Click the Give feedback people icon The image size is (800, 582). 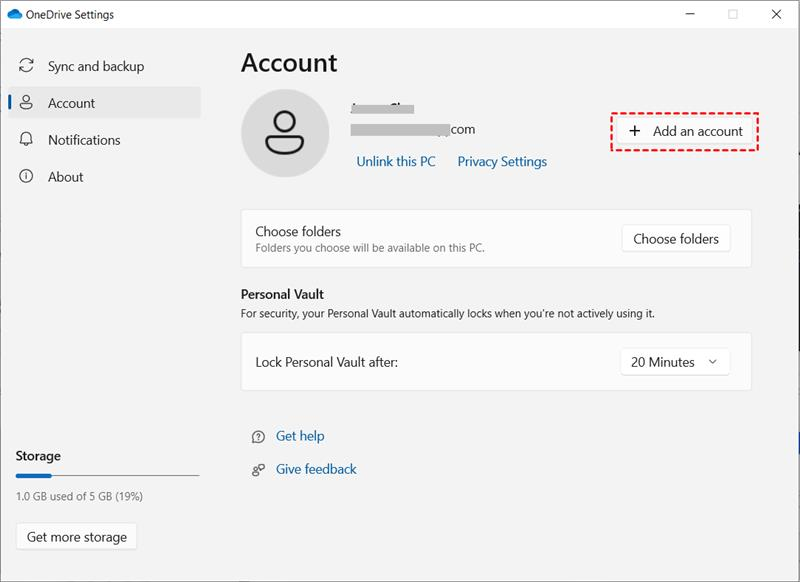(258, 470)
